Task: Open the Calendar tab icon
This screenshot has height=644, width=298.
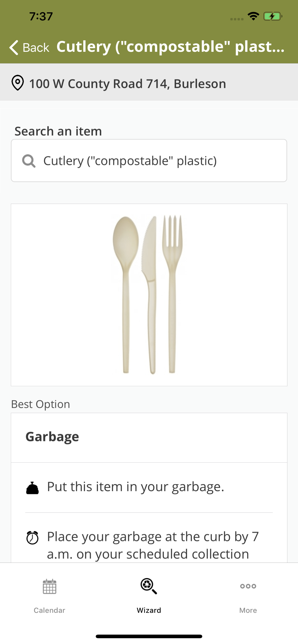Action: 49,586
